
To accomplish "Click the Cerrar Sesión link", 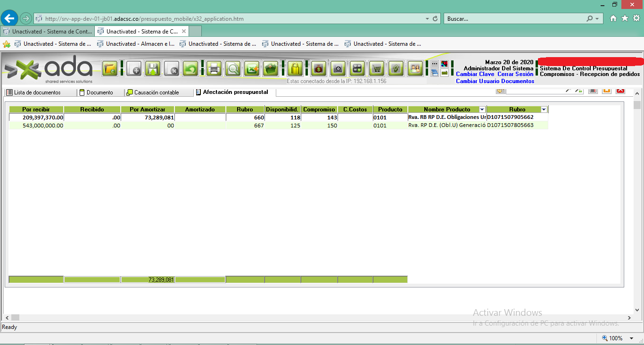I will [x=515, y=75].
